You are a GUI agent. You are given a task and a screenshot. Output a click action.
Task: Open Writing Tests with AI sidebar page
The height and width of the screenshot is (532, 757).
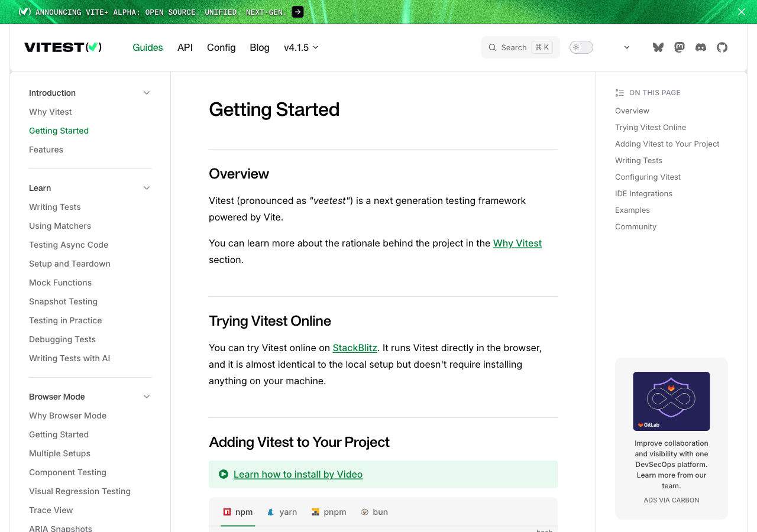pos(69,358)
